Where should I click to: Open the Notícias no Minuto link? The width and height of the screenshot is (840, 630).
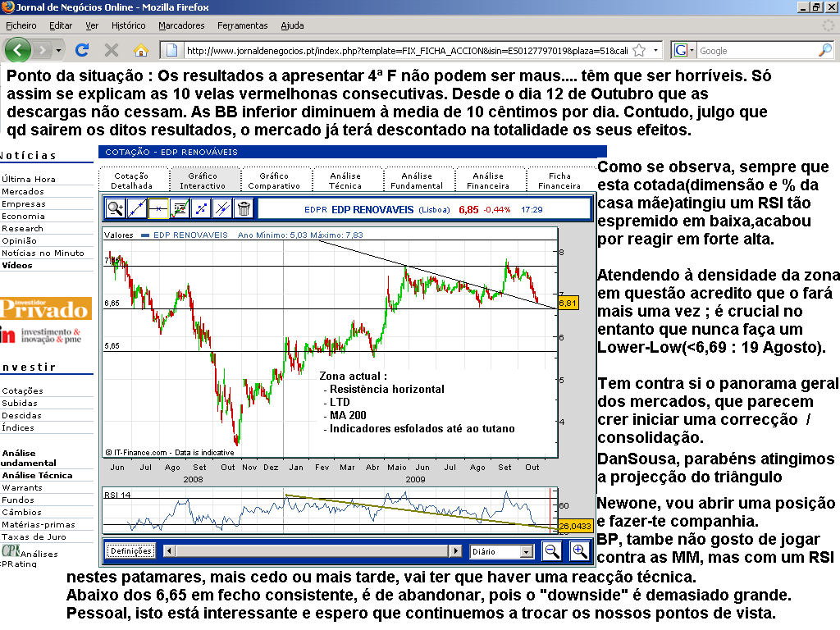point(43,253)
